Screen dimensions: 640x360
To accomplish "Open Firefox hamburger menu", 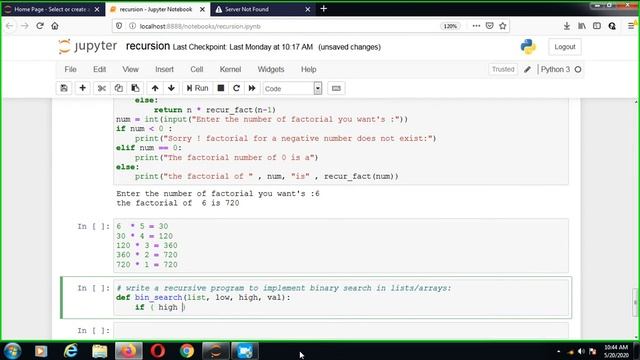I will click(631, 26).
